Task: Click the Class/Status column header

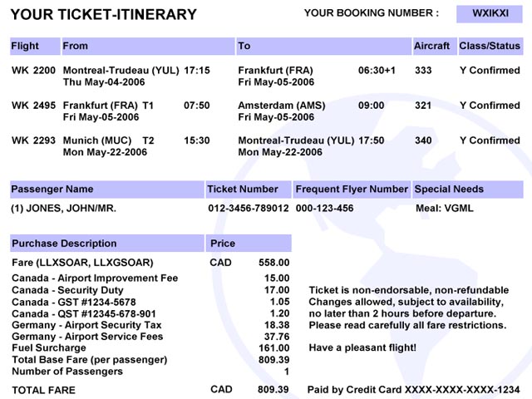Action: point(490,46)
